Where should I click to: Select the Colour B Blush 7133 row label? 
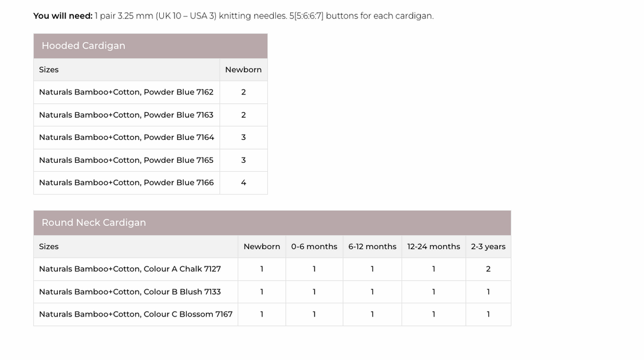pos(130,292)
